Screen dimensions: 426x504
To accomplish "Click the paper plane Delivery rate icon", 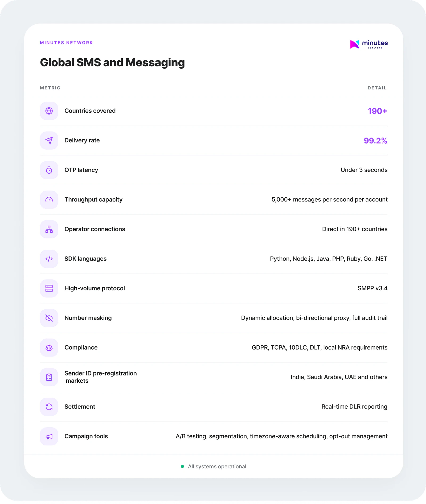I will 49,141.
